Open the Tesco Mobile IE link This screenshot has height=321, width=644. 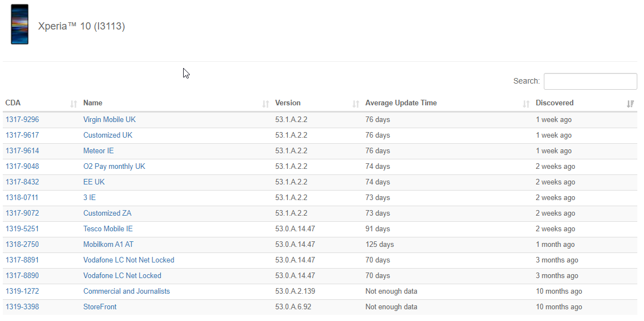108,229
